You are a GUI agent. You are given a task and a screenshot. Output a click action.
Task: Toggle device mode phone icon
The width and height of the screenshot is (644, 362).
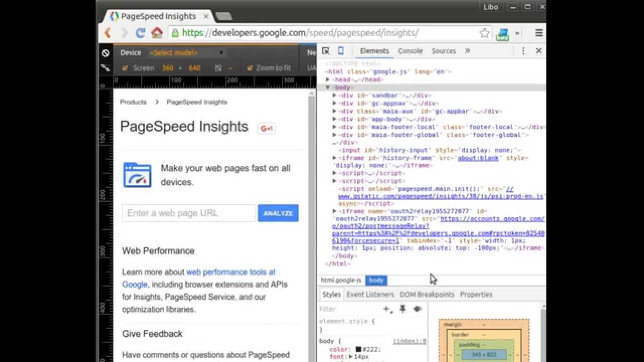click(x=341, y=51)
